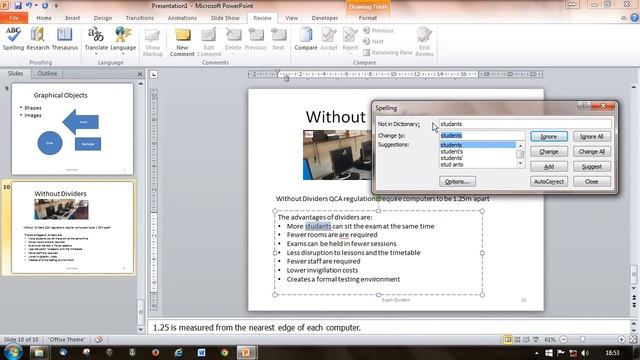
Task: Click the spell check status bar icon
Action: click(99, 340)
